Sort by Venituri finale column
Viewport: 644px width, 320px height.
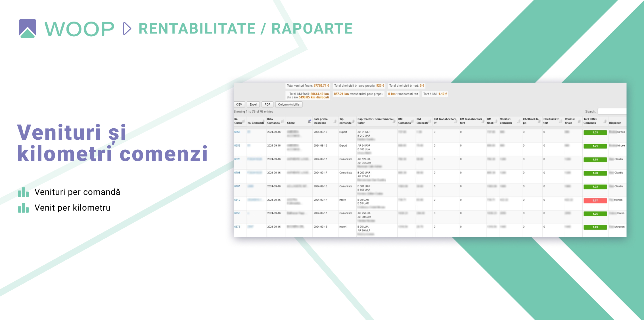573,121
